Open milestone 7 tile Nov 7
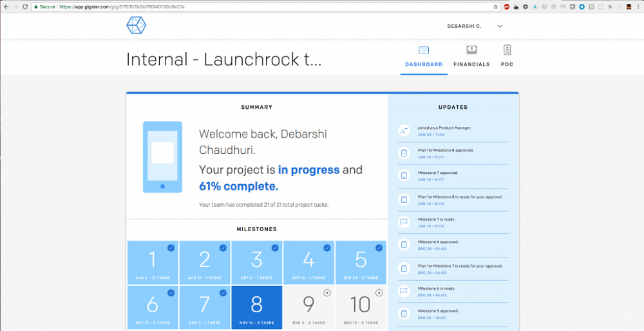644x331 pixels. [x=205, y=307]
